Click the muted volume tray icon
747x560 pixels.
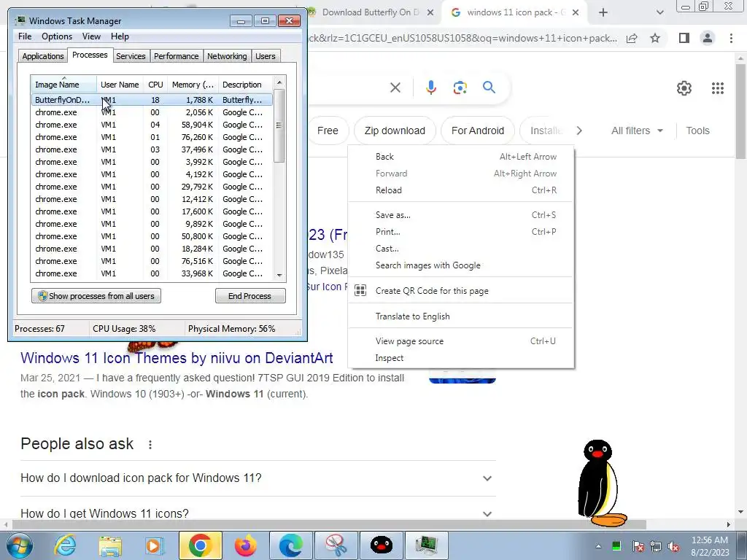[673, 546]
